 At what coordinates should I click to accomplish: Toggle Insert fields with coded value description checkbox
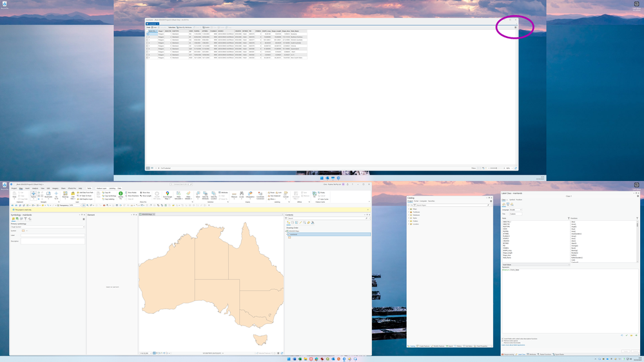click(x=503, y=339)
